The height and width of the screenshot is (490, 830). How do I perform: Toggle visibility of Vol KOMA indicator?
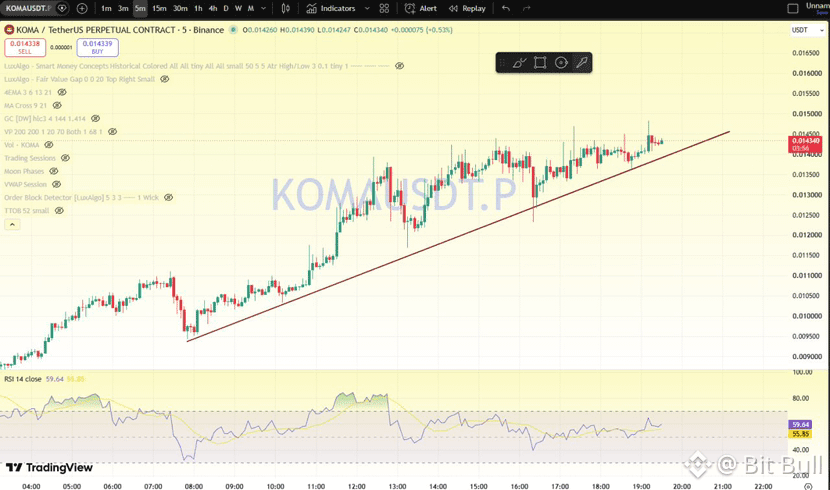49,145
